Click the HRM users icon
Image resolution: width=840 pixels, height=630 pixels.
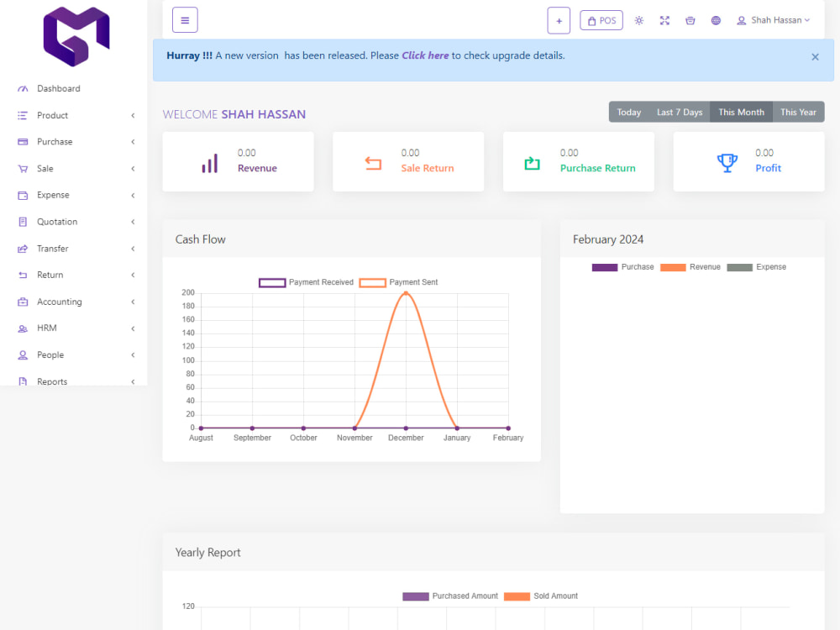click(23, 328)
